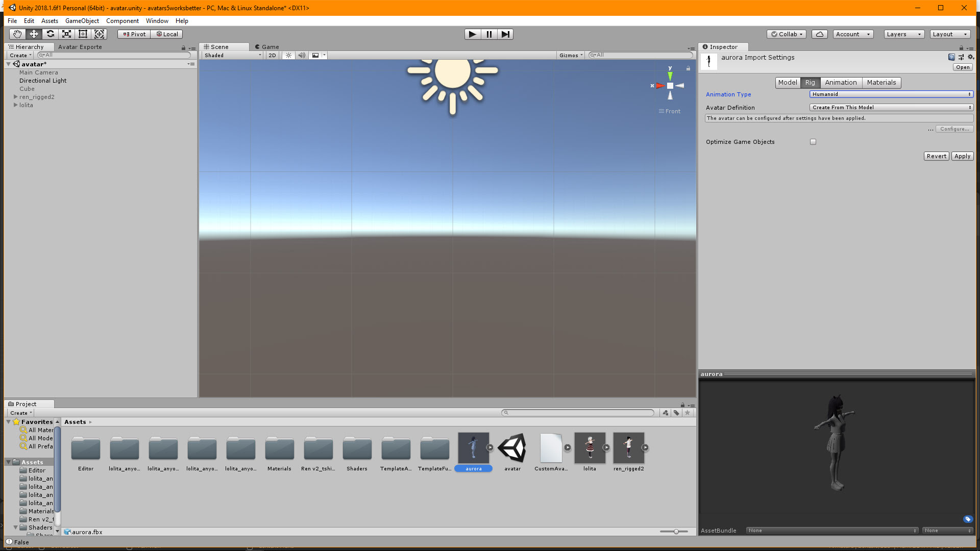Open Inspector help reference icon
Viewport: 980px width, 551px height.
[951, 57]
